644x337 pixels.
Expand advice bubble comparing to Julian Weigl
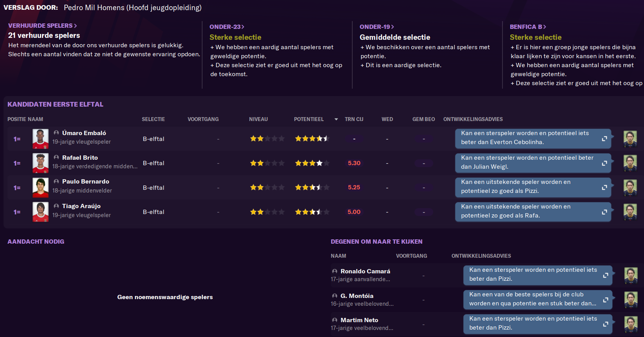click(604, 163)
